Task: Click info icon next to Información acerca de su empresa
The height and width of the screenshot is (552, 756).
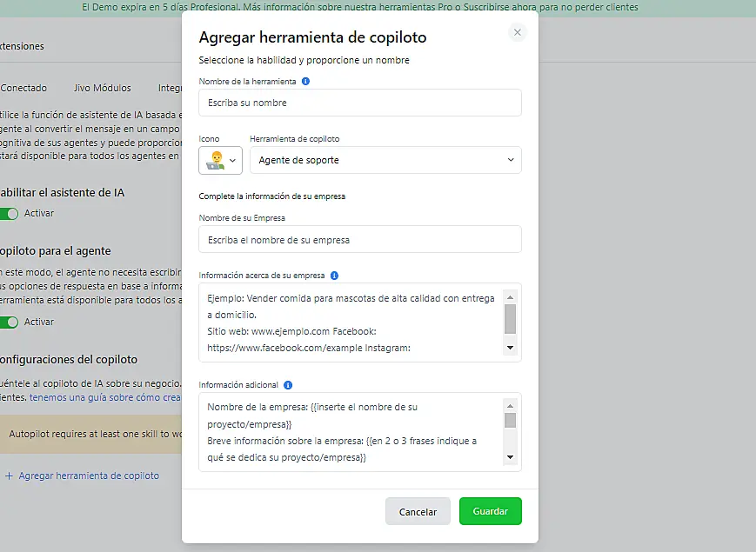Action: point(334,276)
